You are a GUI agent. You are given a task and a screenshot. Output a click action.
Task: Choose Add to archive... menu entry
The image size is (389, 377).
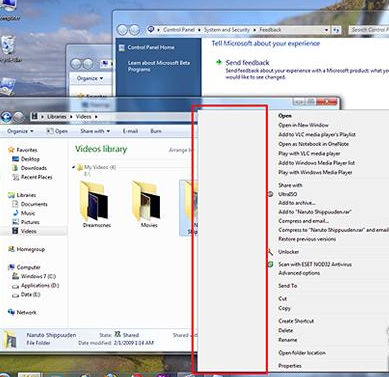coord(297,203)
